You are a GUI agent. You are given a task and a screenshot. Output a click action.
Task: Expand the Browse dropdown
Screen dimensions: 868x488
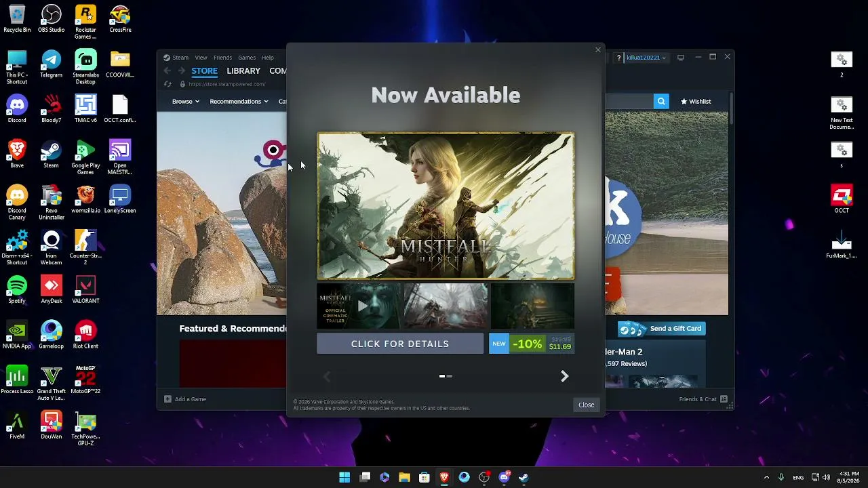click(x=185, y=102)
